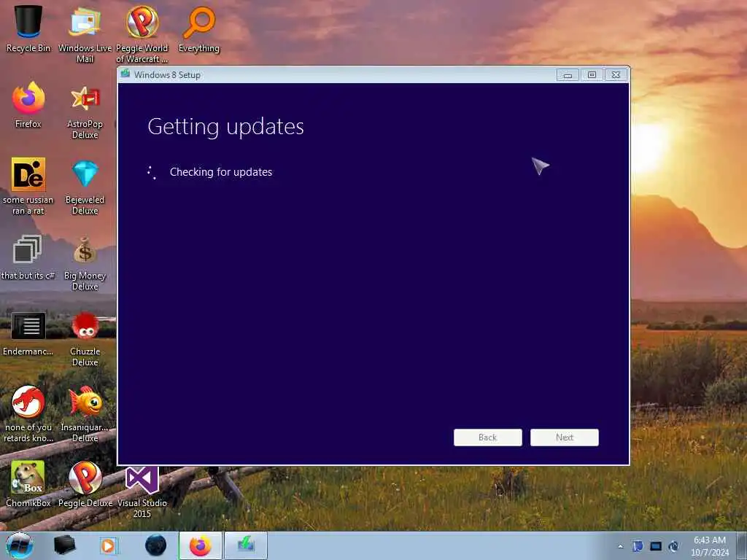Screen dimensions: 747x560
Task: Click the 'Getting updates' heading
Action: pyautogui.click(x=226, y=127)
